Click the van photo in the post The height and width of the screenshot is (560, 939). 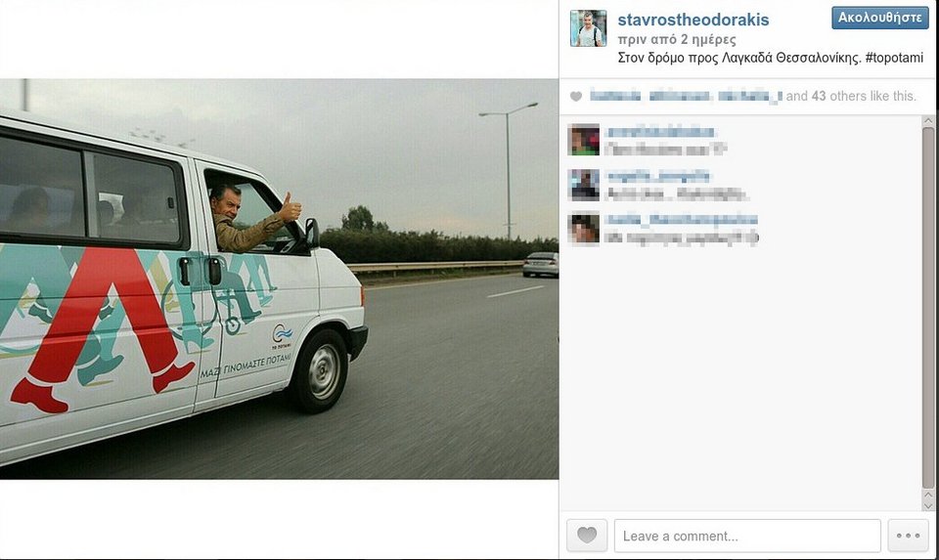(279, 279)
